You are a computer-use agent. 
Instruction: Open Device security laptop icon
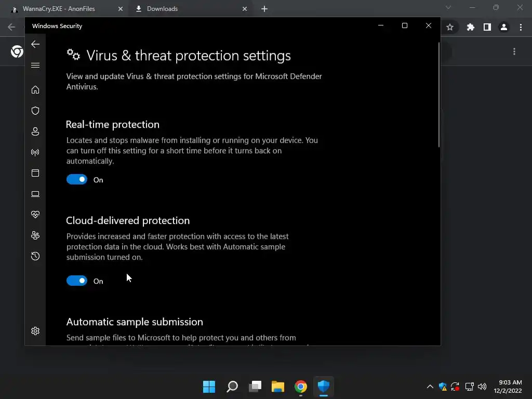point(35,194)
